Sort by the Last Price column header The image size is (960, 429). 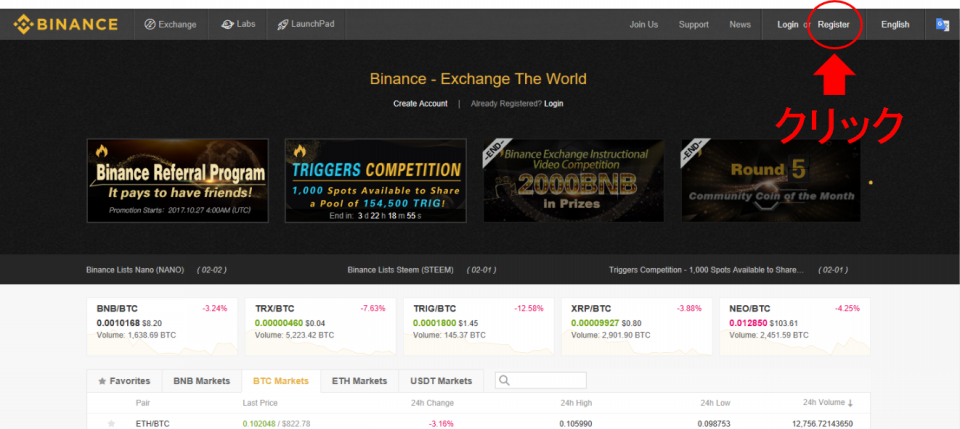[x=260, y=403]
